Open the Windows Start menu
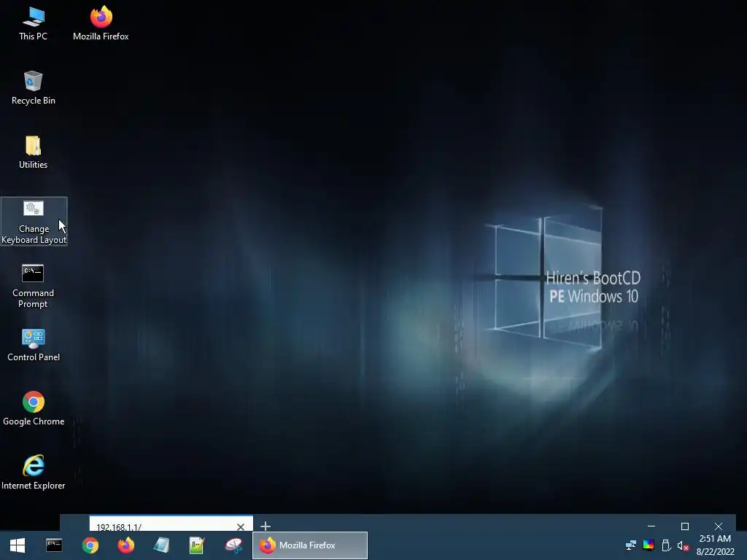This screenshot has width=747, height=560. [18, 545]
